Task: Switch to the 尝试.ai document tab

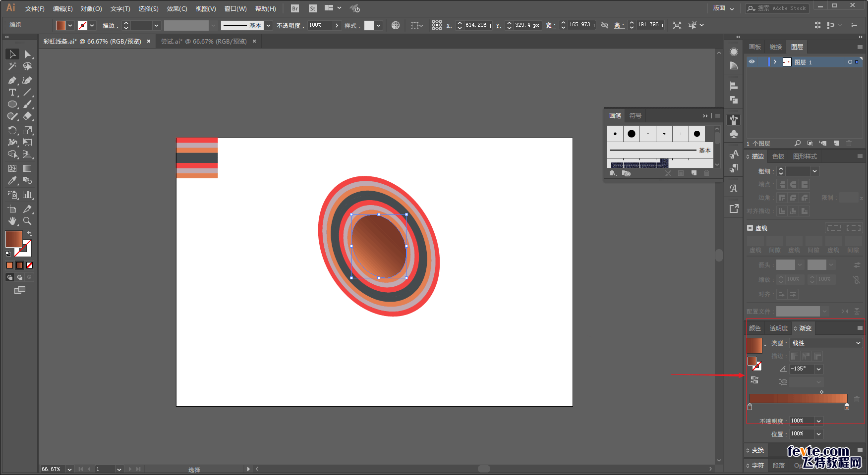Action: coord(204,42)
